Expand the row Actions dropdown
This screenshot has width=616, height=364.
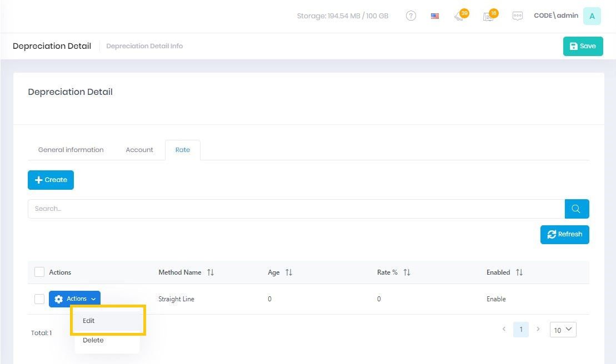[x=75, y=299]
